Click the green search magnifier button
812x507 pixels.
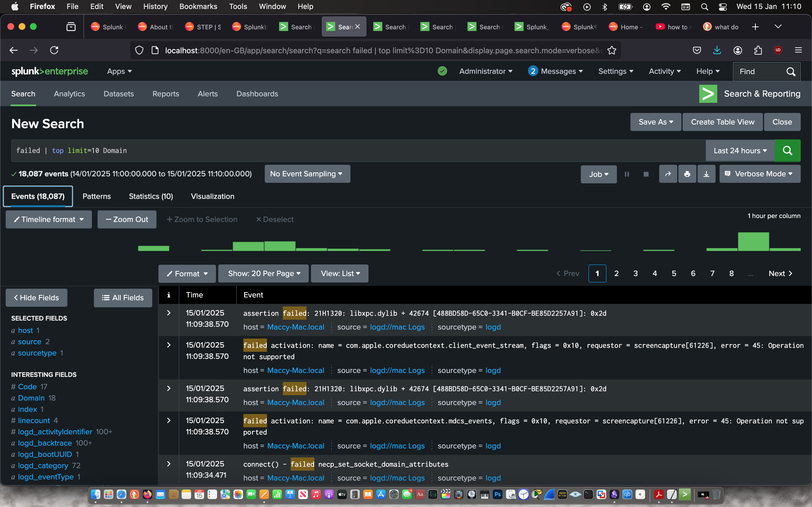[787, 151]
